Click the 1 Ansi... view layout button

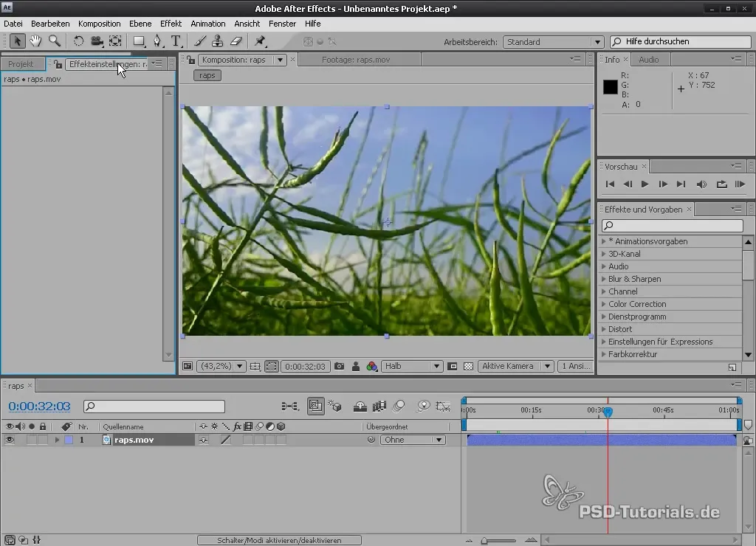click(576, 366)
